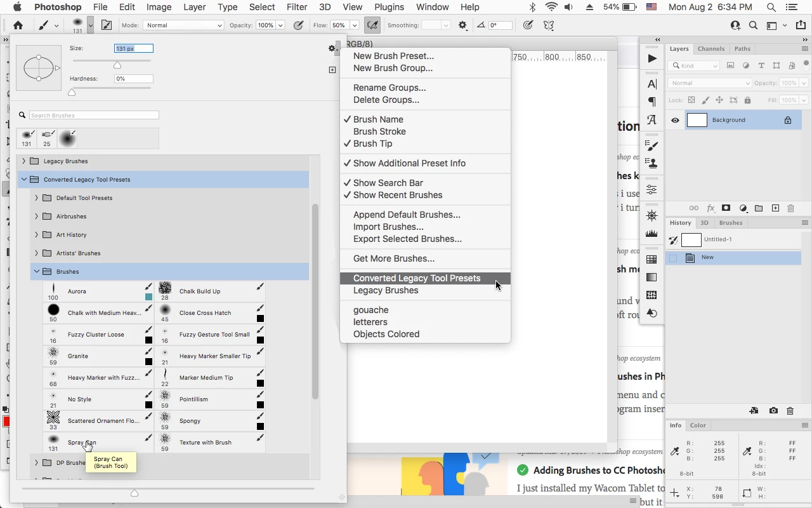Hide the Background layer eye icon
Image resolution: width=812 pixels, height=508 pixels.
coord(675,120)
